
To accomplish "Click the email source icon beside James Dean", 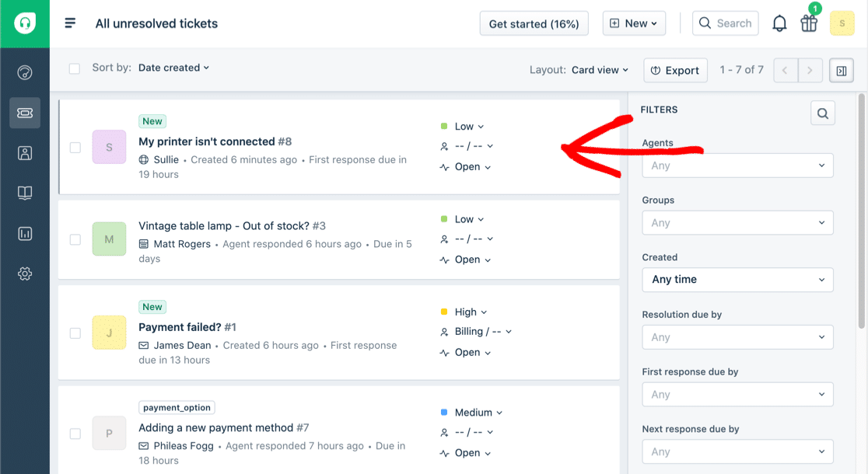I will pos(143,346).
